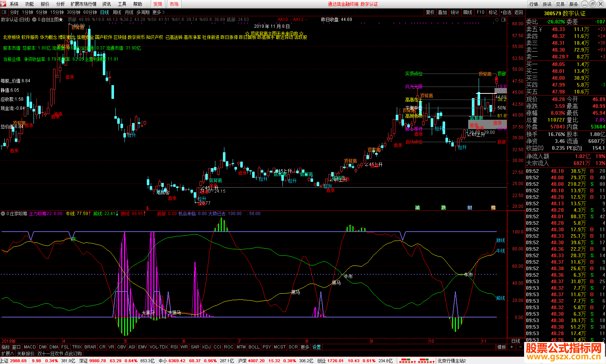Switch to the 周线 weekly chart

click(x=117, y=12)
